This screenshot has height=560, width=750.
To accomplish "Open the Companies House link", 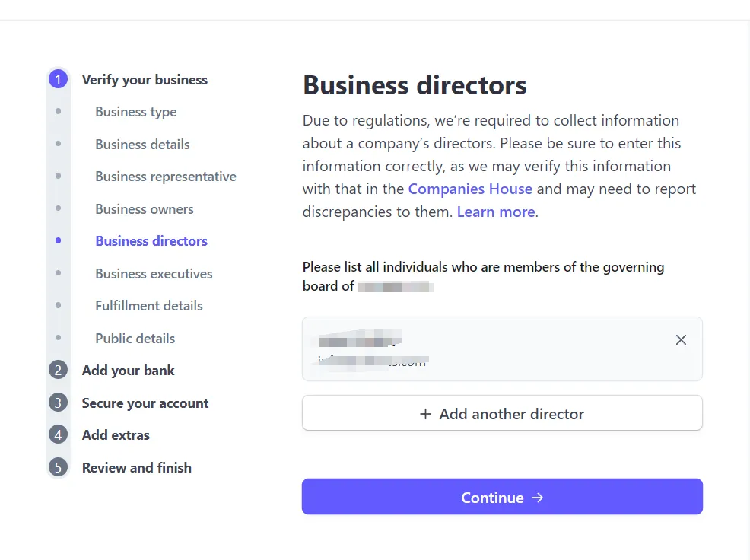I will pyautogui.click(x=470, y=189).
